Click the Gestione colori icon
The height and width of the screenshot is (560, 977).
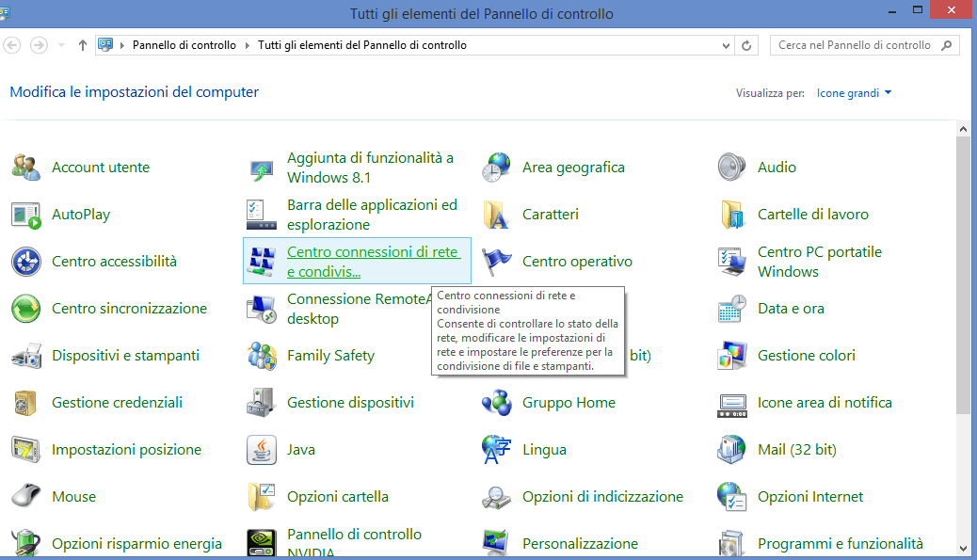tap(732, 356)
